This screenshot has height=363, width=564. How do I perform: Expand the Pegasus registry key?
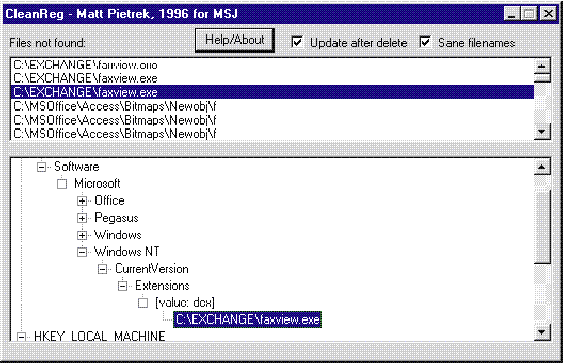[82, 218]
